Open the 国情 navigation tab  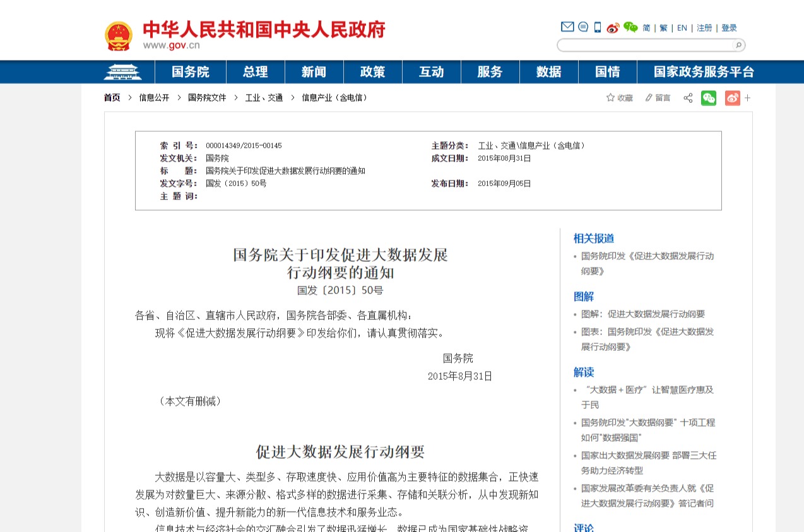(x=608, y=72)
